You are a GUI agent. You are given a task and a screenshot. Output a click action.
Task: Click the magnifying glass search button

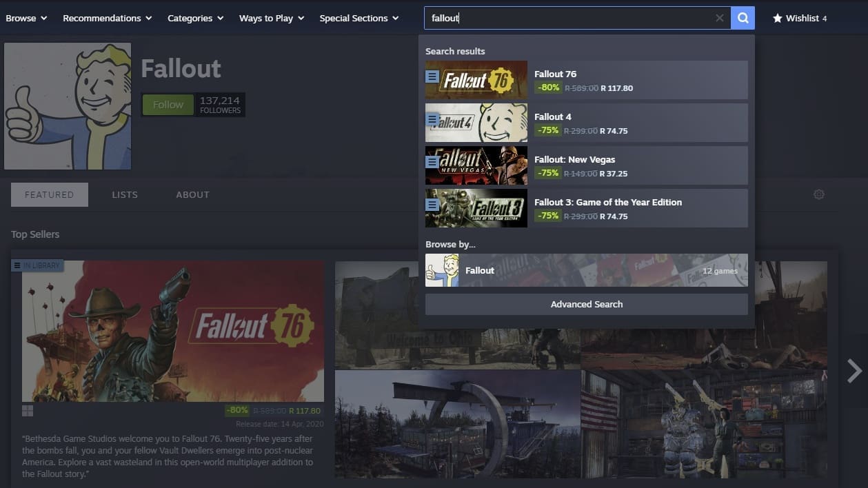click(743, 18)
